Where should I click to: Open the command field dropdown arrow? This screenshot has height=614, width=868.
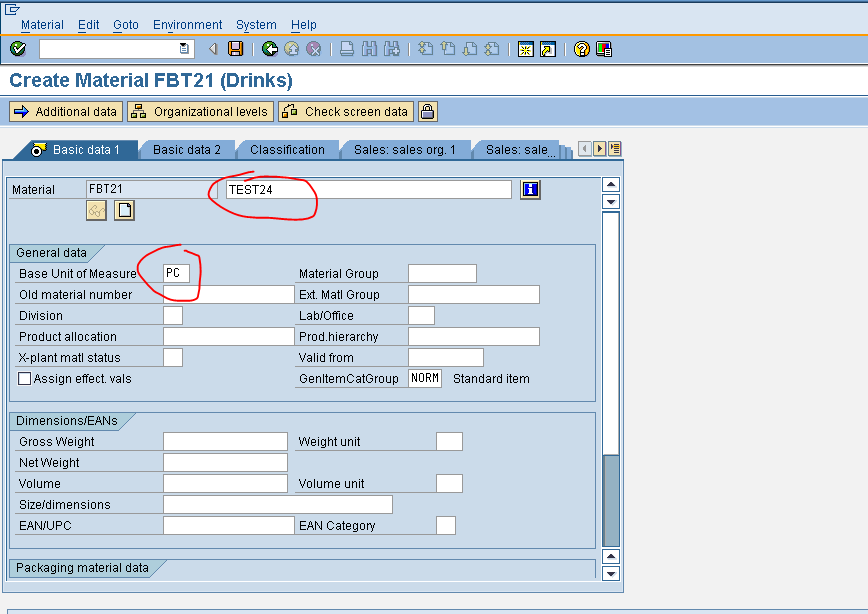click(x=183, y=47)
